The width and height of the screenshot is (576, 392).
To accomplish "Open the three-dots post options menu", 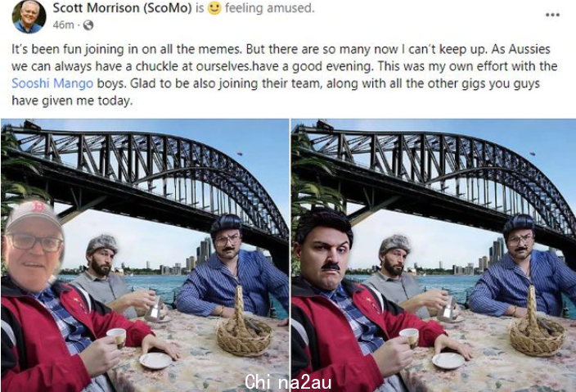I will click(x=552, y=15).
